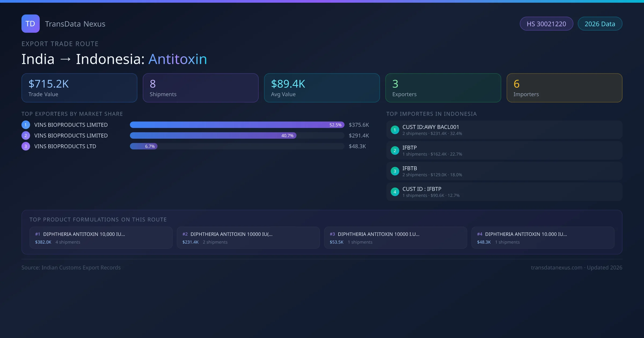Select the 2026 Data pill
Image resolution: width=644 pixels, height=338 pixels.
coord(600,24)
